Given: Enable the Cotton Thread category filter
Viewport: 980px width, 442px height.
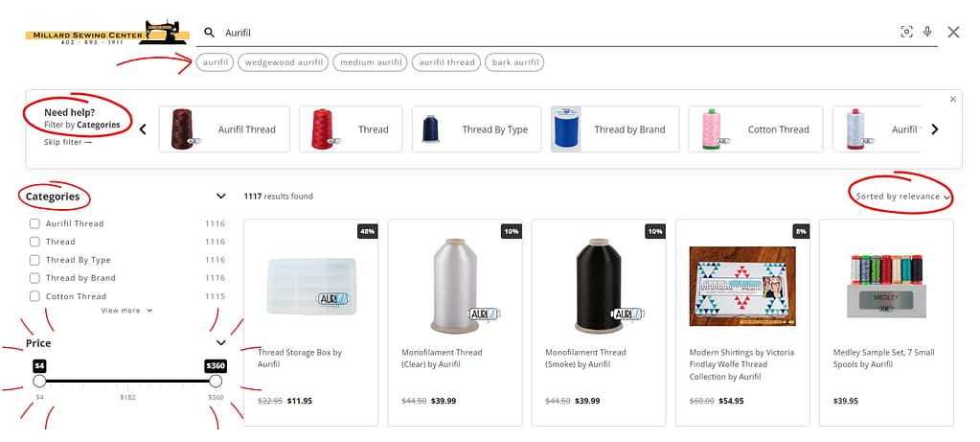Looking at the screenshot, I should pos(35,296).
